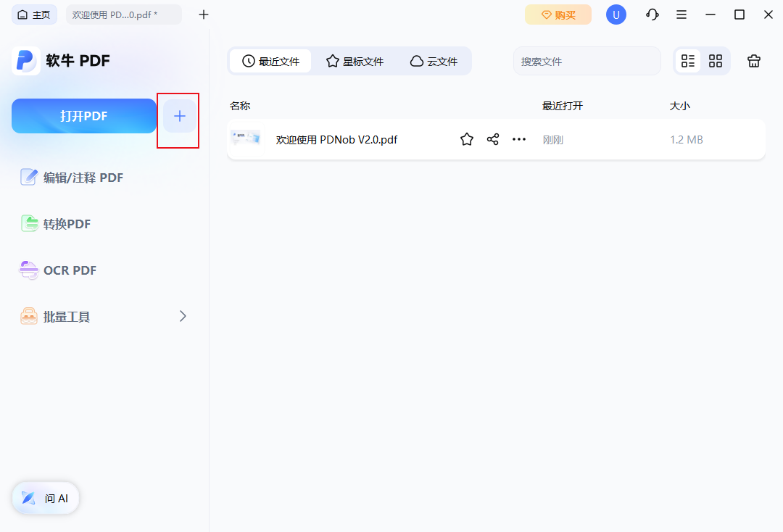Star the 欢迎使用 PDNob V2.0.pdf file

tap(466, 139)
